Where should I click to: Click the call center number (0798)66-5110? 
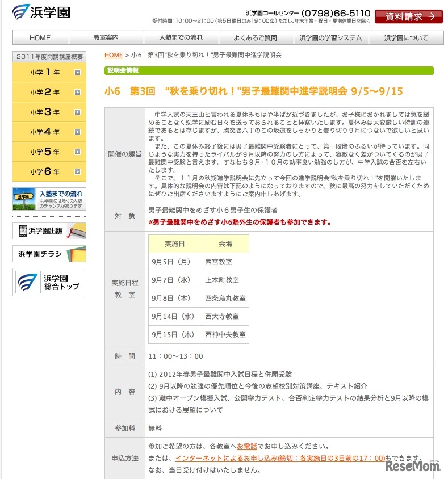(336, 13)
